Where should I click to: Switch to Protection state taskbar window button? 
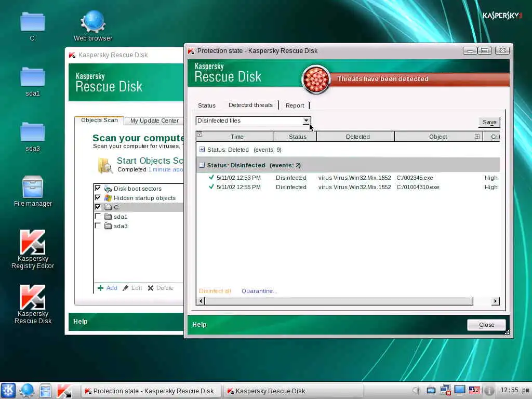151,391
